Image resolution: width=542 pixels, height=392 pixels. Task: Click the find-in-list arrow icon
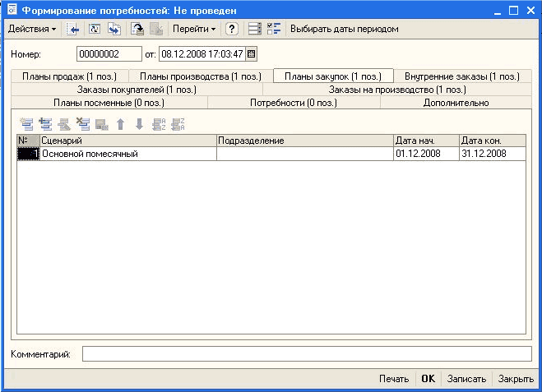pyautogui.click(x=72, y=29)
